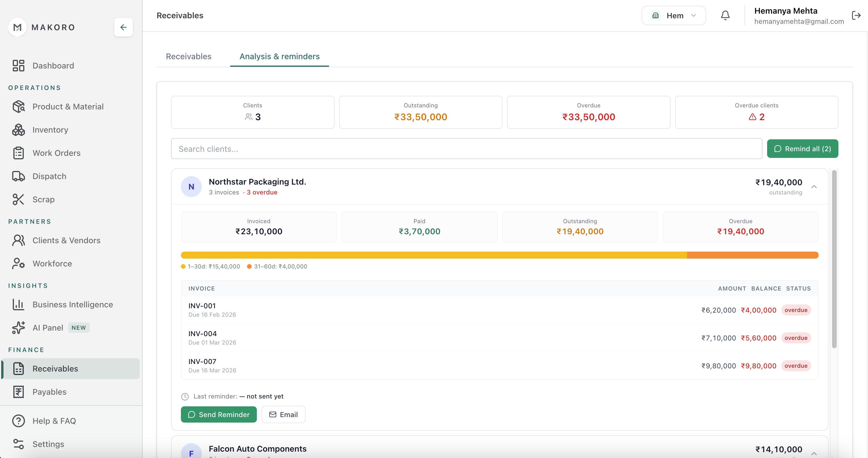The width and height of the screenshot is (868, 458).
Task: Open the Dispatch section
Action: [49, 176]
